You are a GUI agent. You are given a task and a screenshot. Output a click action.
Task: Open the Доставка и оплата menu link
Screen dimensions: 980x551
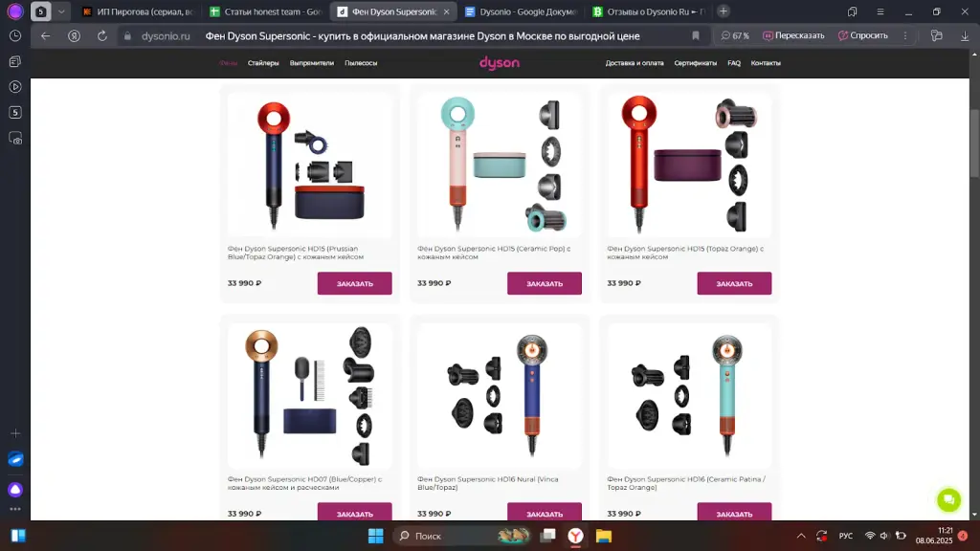(x=635, y=63)
